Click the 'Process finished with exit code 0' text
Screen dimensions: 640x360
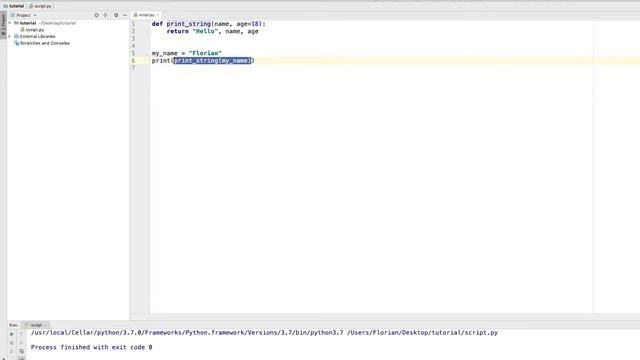tap(91, 347)
